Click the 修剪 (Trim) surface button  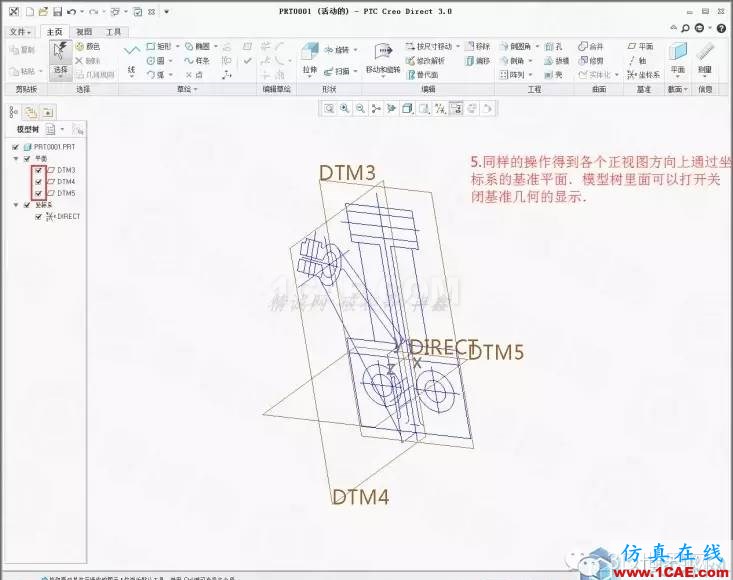click(591, 61)
